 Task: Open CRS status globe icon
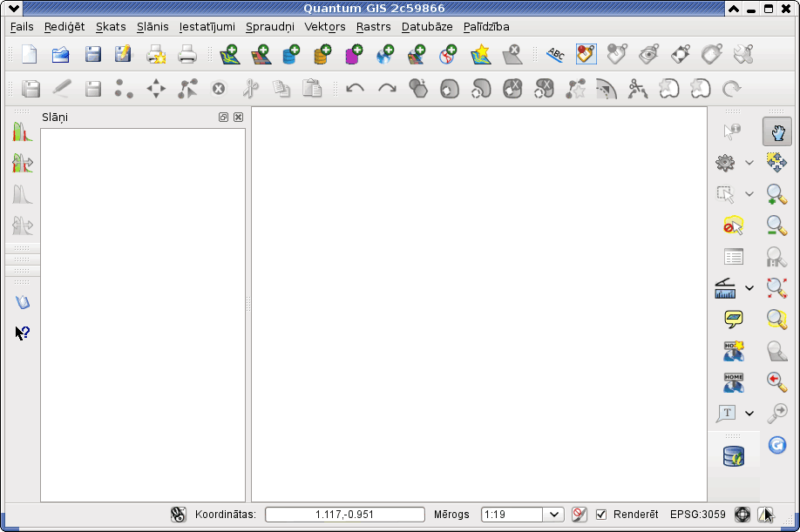coord(742,515)
